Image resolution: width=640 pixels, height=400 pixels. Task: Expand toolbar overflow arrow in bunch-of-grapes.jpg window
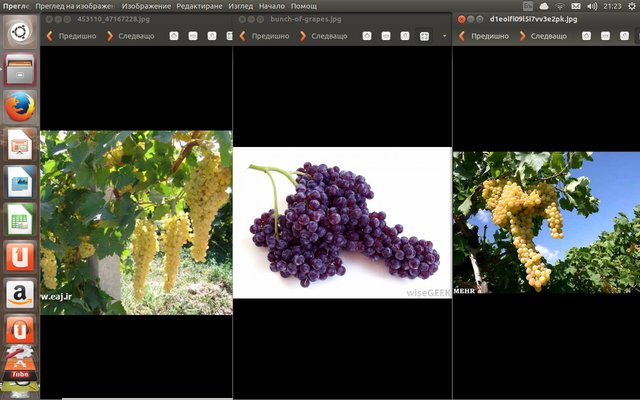pyautogui.click(x=444, y=36)
